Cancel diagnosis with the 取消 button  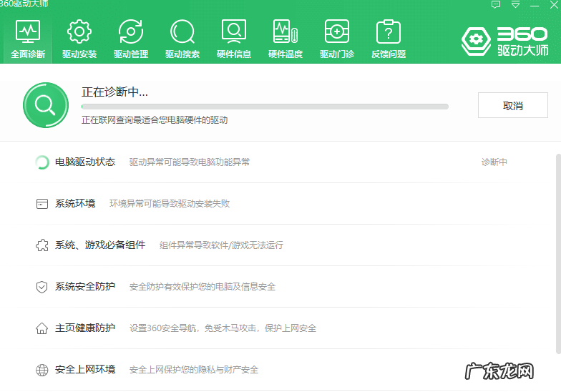[512, 105]
